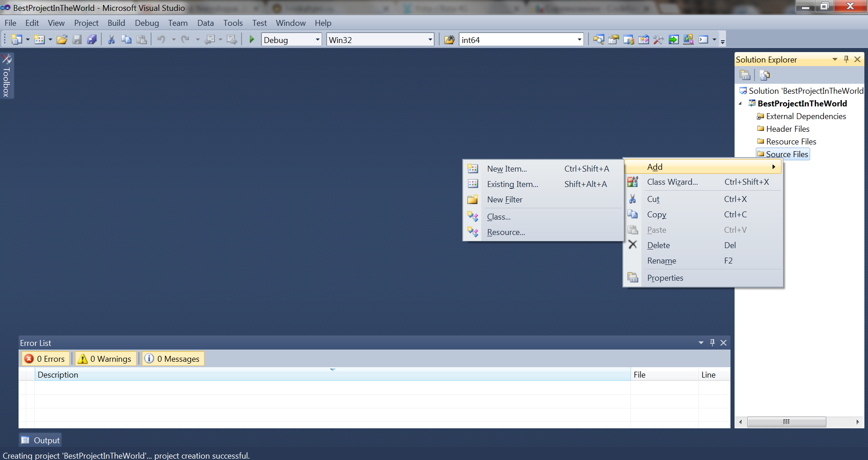Collapse the BestProjectInTheWorld project node
Image resolution: width=868 pixels, height=460 pixels.
pyautogui.click(x=740, y=104)
